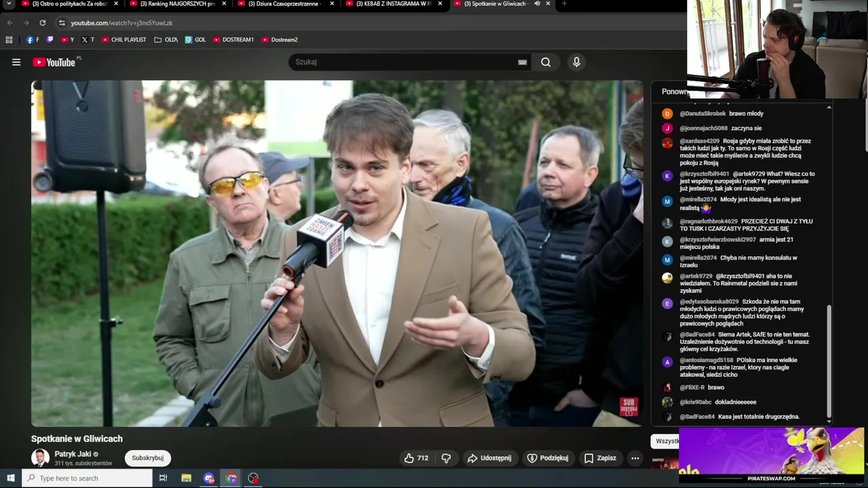
Task: Click the chat scrollbar down arrow
Action: [829, 422]
